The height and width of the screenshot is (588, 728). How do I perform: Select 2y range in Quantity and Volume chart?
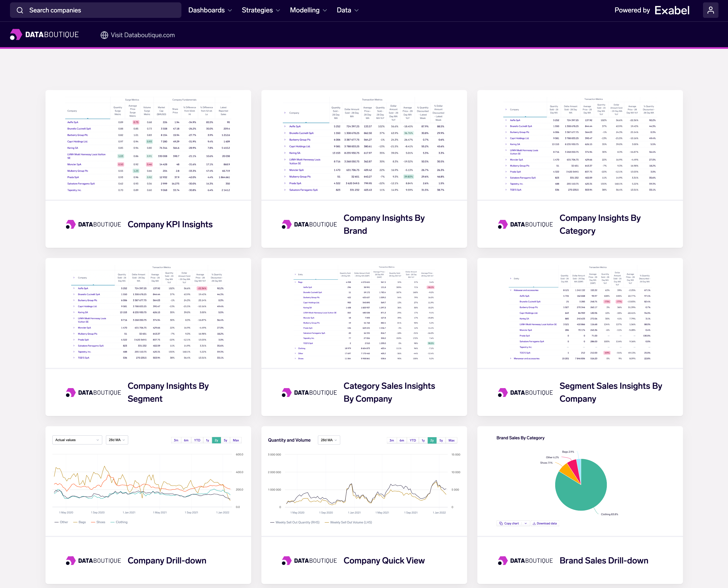point(432,440)
